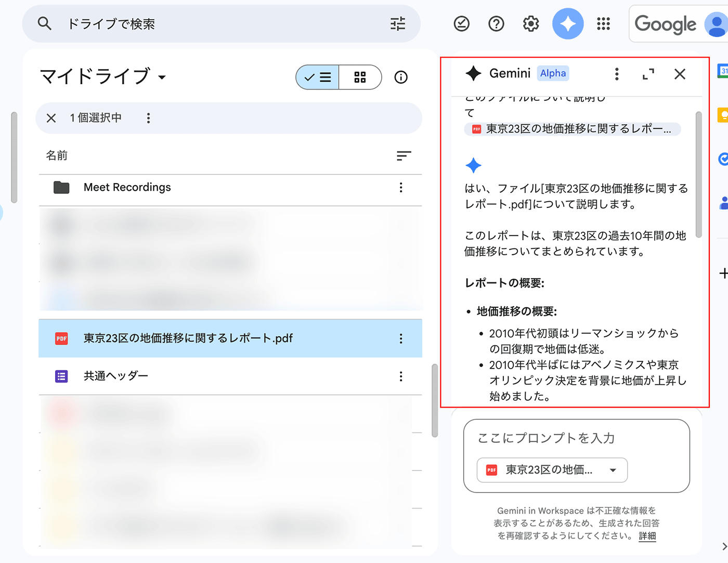Open more options for 東京23区 PDF file
The width and height of the screenshot is (728, 563).
click(x=401, y=338)
